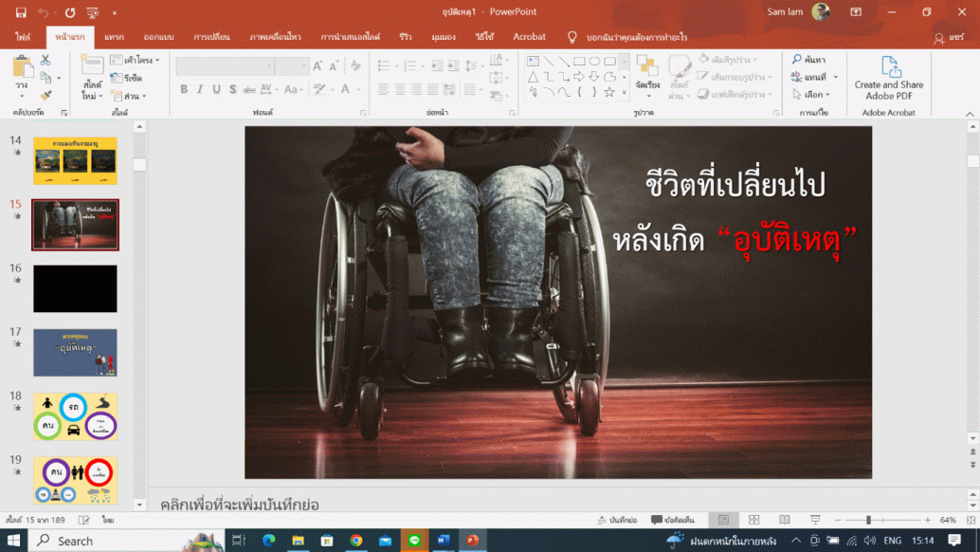Open Word from the Windows taskbar
The width and height of the screenshot is (980, 552).
pyautogui.click(x=443, y=540)
